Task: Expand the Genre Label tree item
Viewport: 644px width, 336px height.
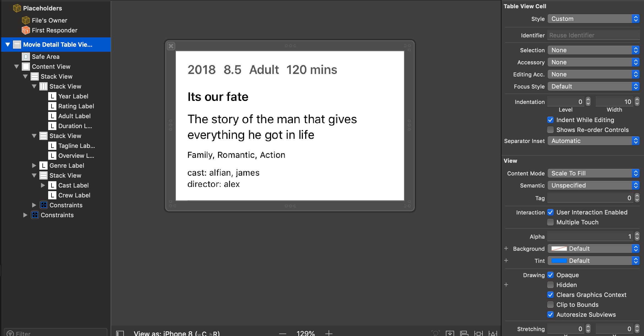Action: click(34, 166)
